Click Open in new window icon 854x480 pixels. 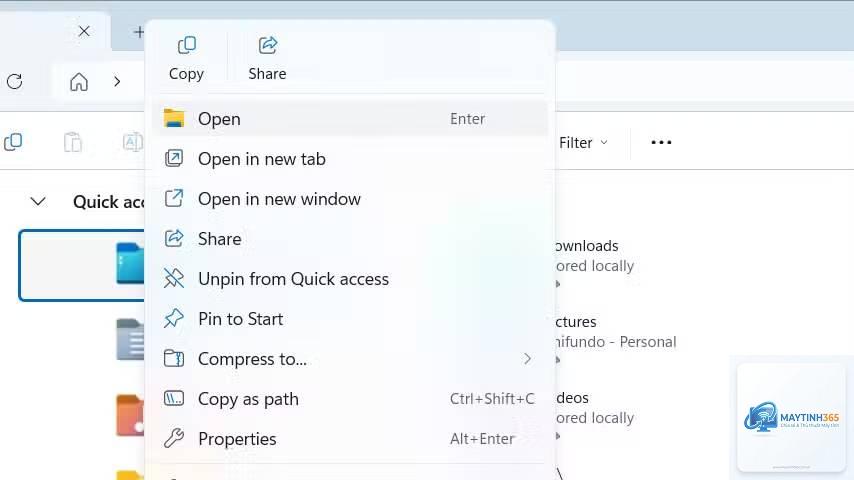(174, 198)
